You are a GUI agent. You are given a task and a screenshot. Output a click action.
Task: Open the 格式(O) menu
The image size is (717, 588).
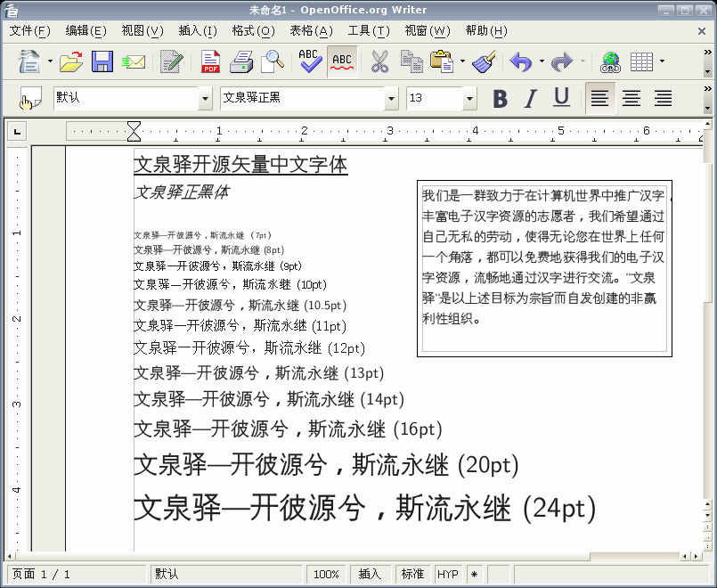pos(254,31)
